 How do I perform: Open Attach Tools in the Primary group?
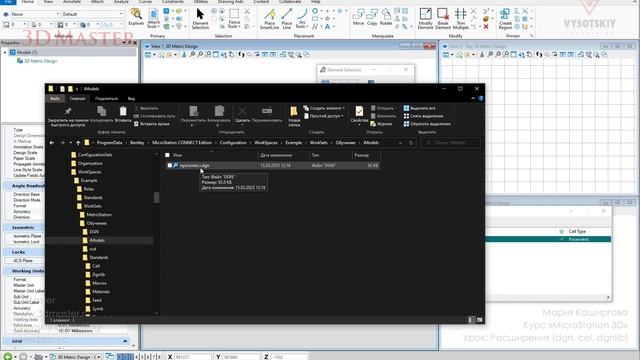tap(153, 19)
